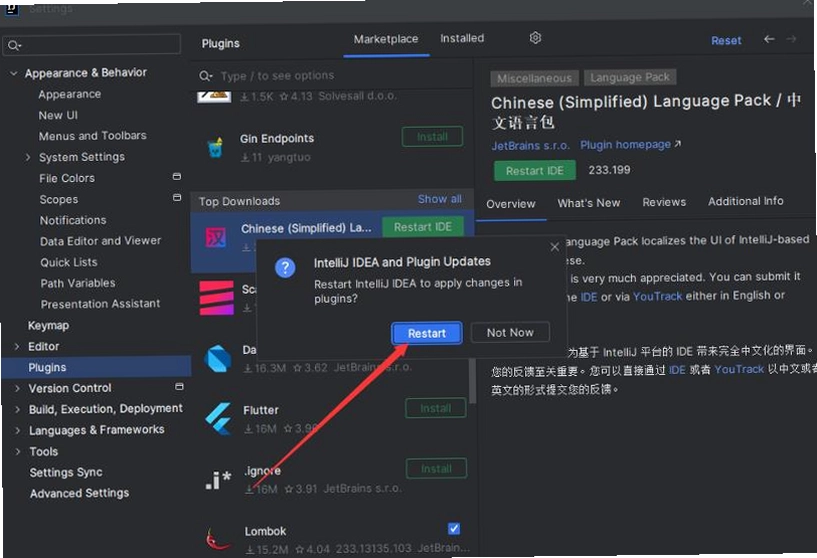The image size is (817, 558).
Task: Open the Reviews tab
Action: (664, 202)
